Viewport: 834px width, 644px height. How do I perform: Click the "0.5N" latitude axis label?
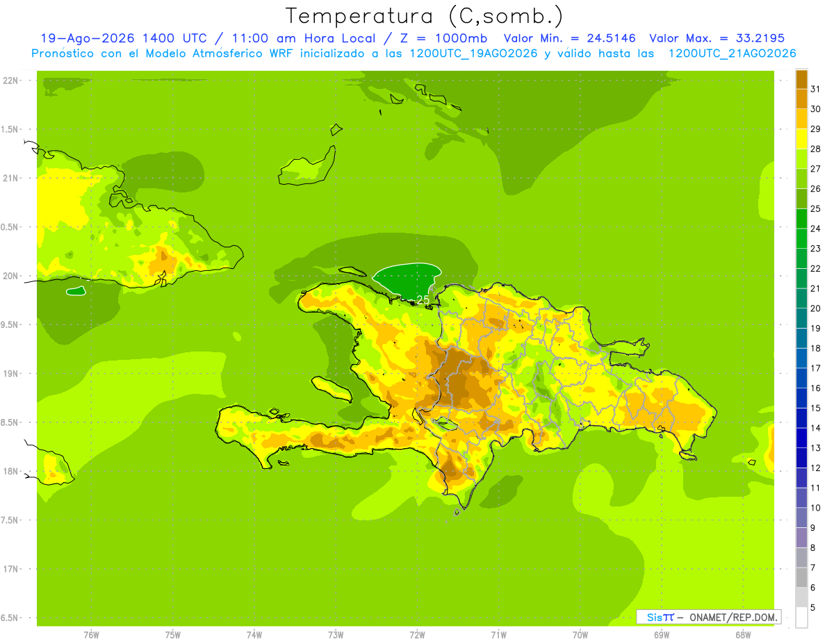tap(11, 227)
